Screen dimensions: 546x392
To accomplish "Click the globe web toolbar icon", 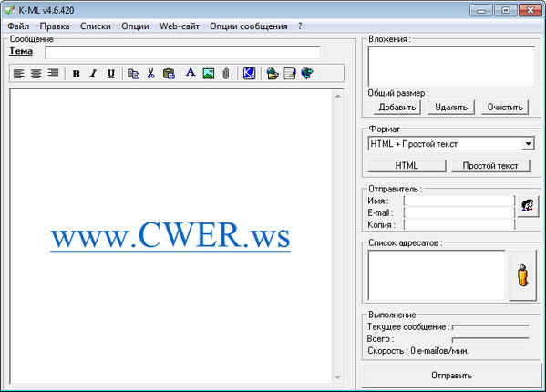I will pyautogui.click(x=307, y=74).
